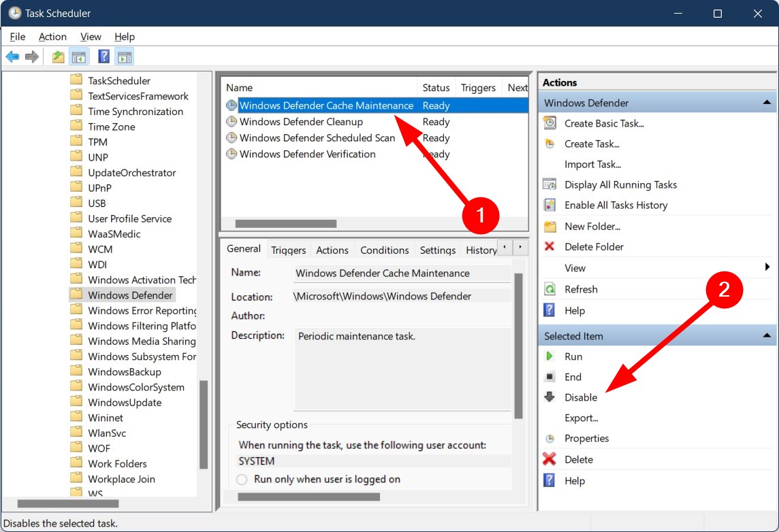Switch to the History tab
The image size is (779, 532).
coord(481,250)
